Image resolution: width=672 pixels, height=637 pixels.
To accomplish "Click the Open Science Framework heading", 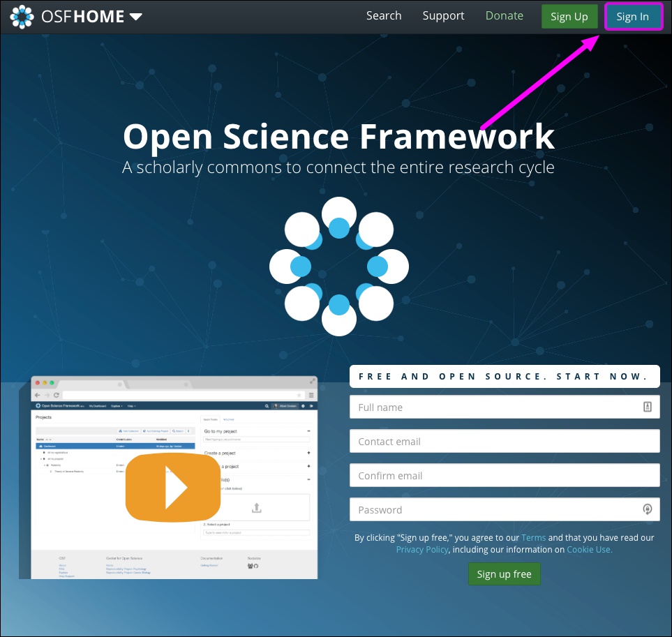I will click(x=338, y=137).
